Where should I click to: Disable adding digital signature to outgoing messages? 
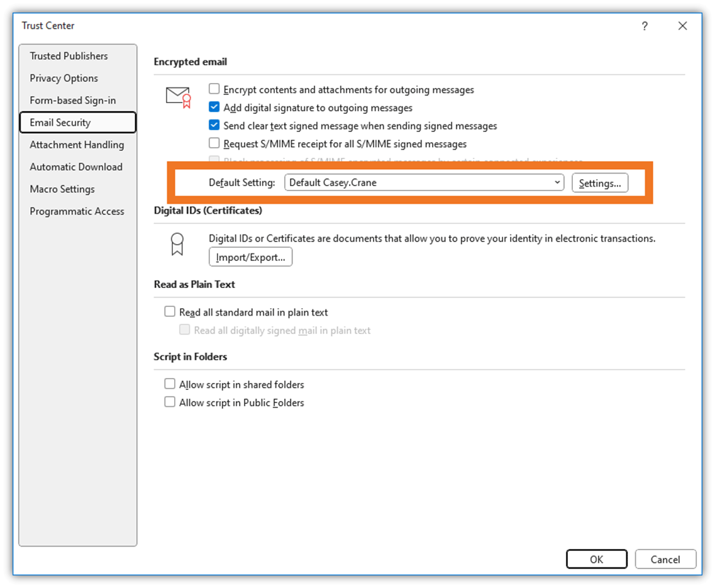[x=214, y=108]
